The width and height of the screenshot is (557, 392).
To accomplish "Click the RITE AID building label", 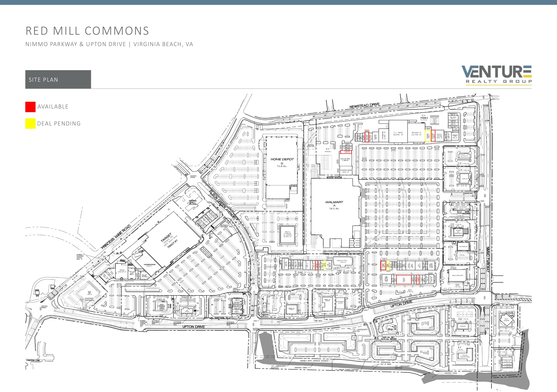I will point(89,293).
